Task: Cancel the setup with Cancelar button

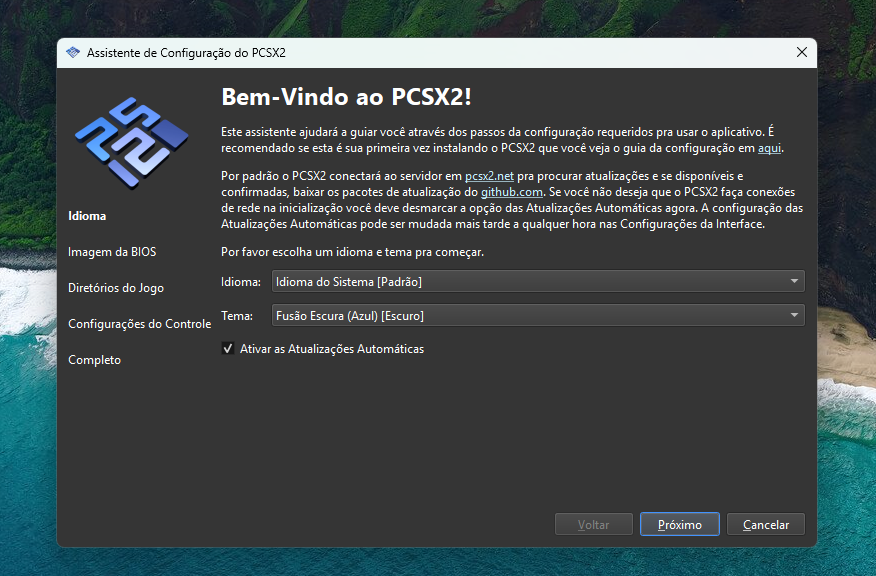Action: click(x=766, y=525)
